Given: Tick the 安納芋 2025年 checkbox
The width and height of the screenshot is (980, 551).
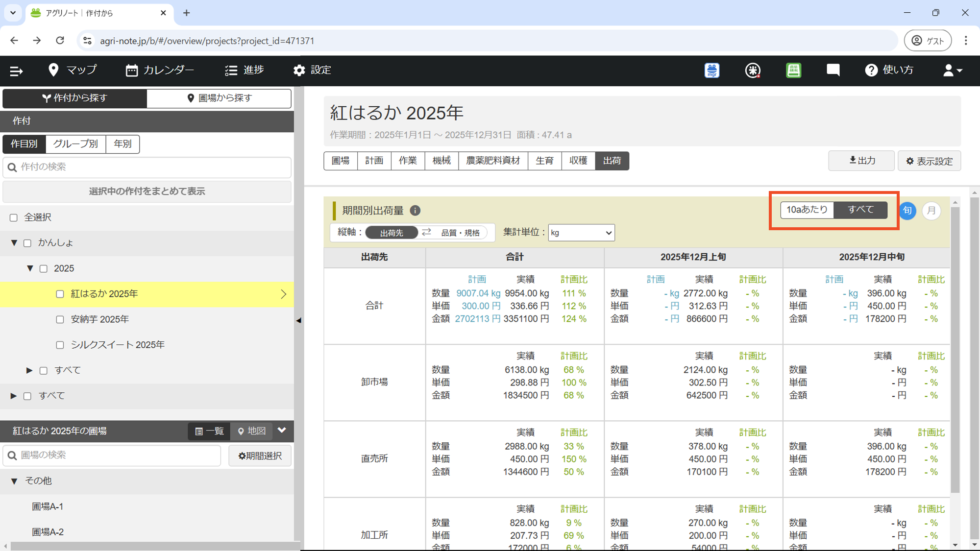Looking at the screenshot, I should [x=60, y=319].
